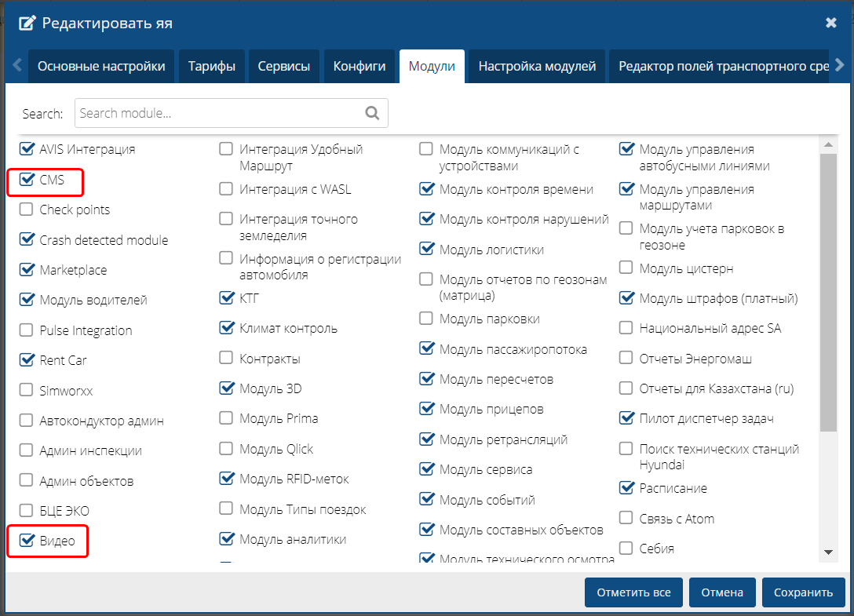Uncheck Климат контроль
The height and width of the screenshot is (616, 854).
[x=227, y=328]
